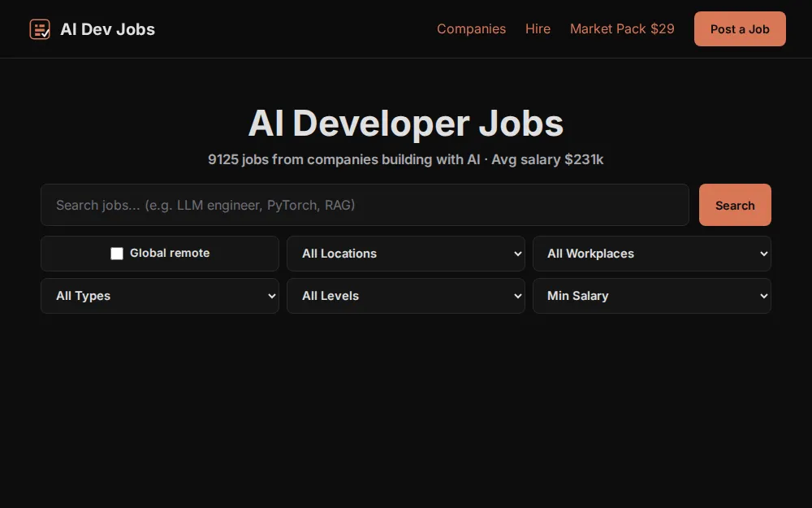Image resolution: width=812 pixels, height=508 pixels.
Task: Click the 9125 jobs subtitle text
Action: click(405, 159)
